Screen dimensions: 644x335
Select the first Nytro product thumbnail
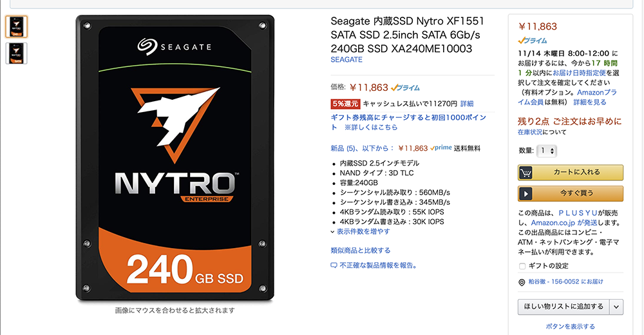17,26
